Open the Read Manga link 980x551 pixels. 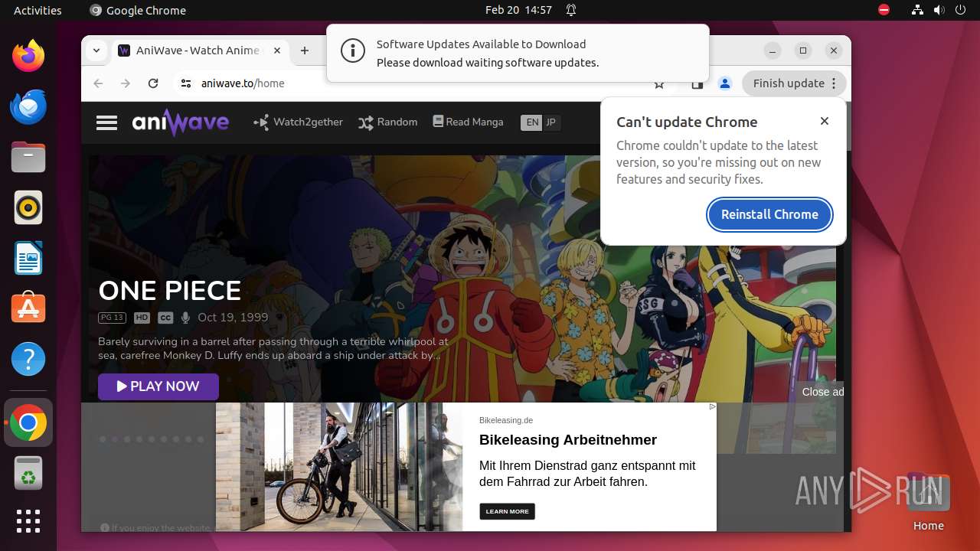point(468,122)
